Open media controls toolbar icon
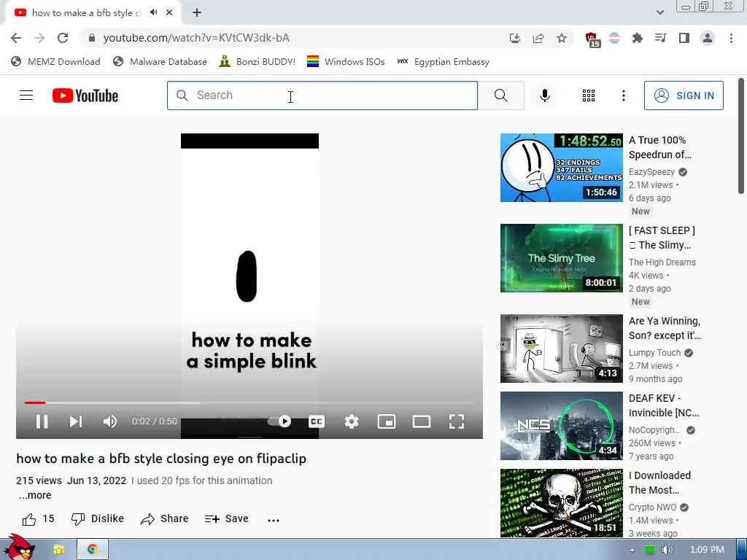The width and height of the screenshot is (747, 560). click(x=660, y=38)
